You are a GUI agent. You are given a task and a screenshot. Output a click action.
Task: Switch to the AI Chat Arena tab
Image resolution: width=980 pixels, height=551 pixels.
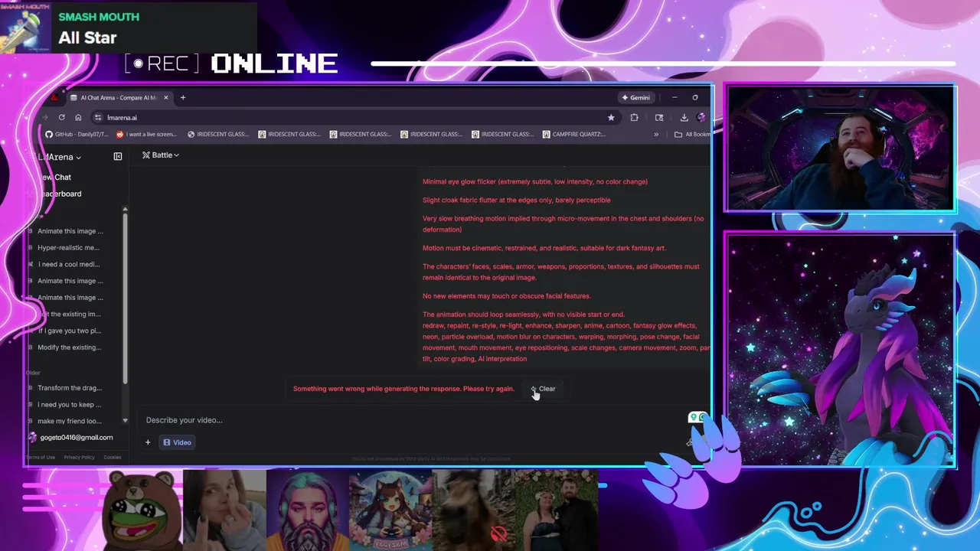[x=119, y=97]
